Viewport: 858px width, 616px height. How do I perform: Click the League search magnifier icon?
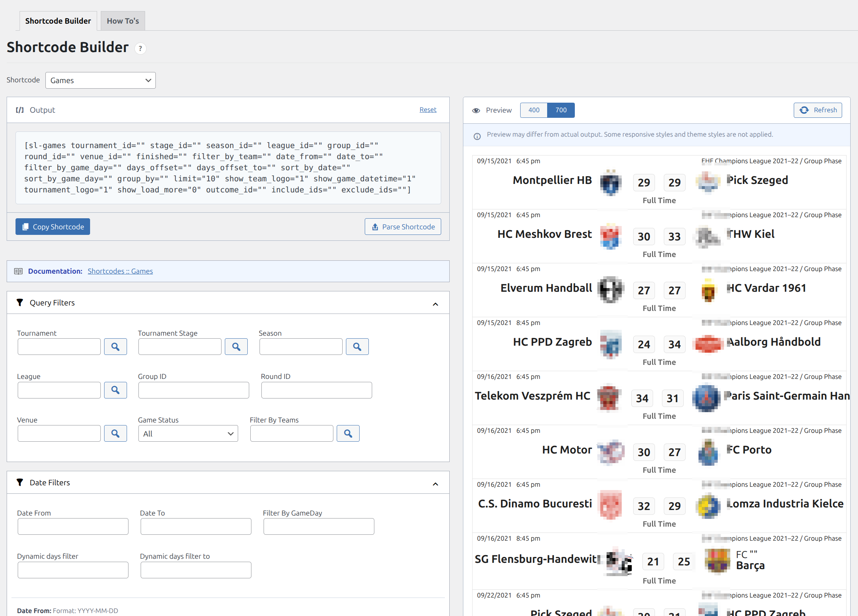point(116,390)
